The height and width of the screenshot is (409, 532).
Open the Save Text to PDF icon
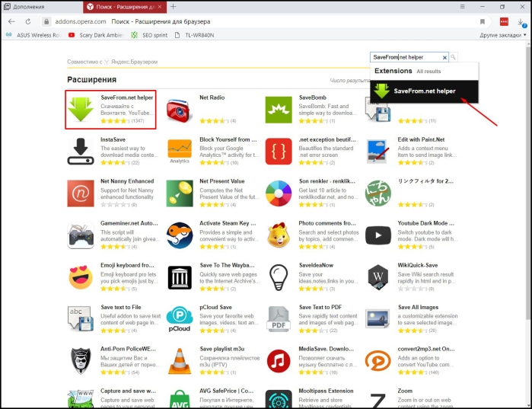point(279,319)
